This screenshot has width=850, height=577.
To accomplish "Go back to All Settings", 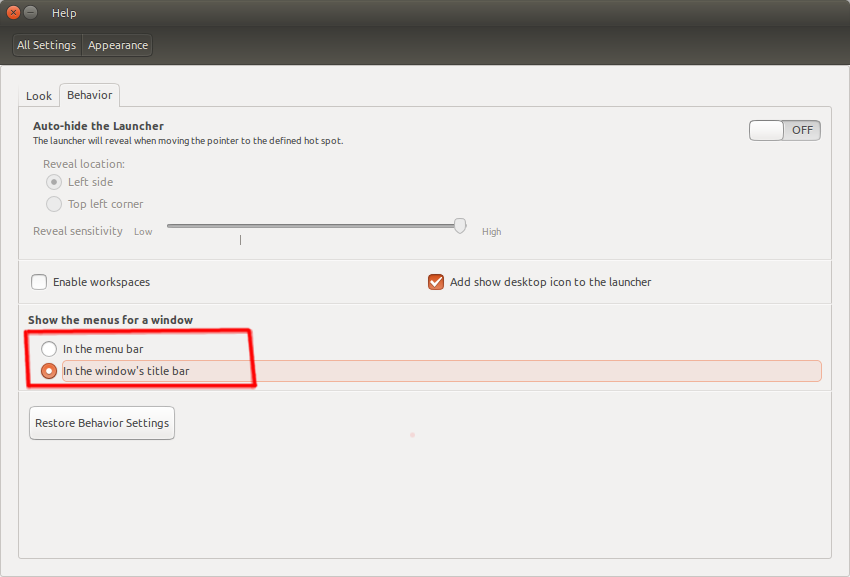I will coord(46,45).
